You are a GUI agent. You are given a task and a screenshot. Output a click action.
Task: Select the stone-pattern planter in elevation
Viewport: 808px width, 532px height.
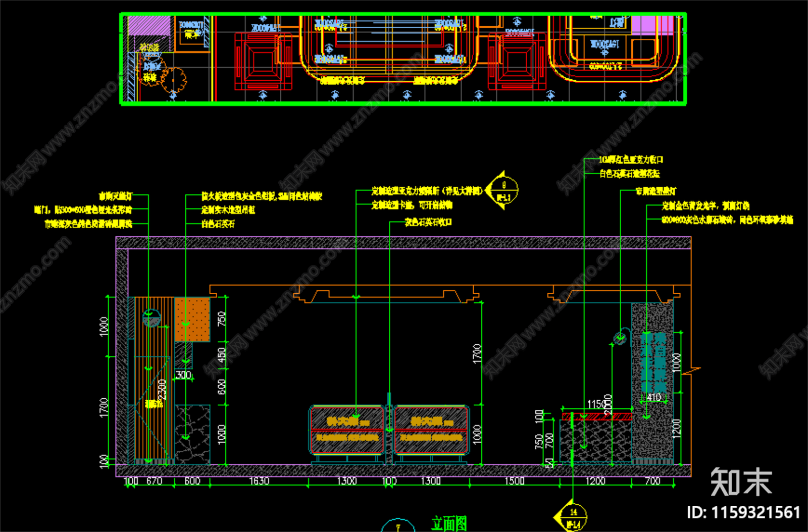(x=596, y=440)
